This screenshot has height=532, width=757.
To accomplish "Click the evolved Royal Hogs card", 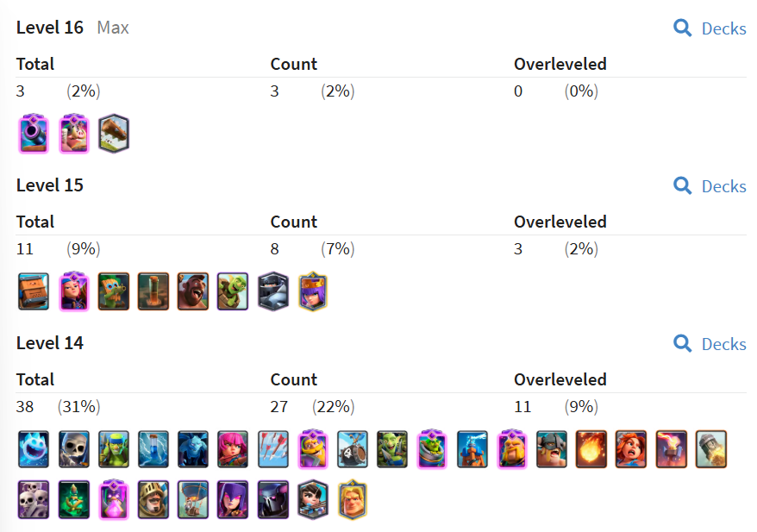I will (x=73, y=134).
